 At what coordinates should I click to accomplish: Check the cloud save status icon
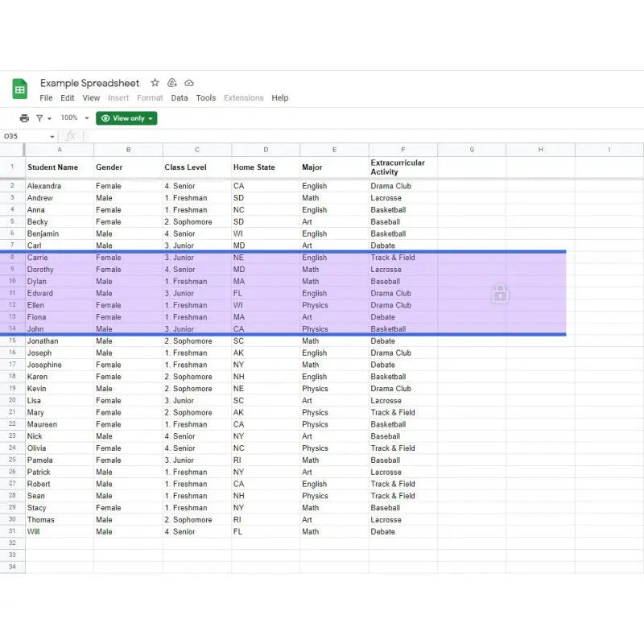pyautogui.click(x=189, y=83)
